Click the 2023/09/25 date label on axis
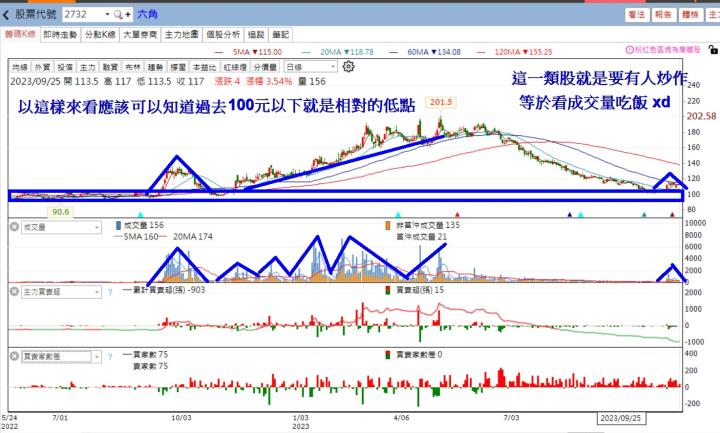Viewport: 720px width, 433px height. click(x=621, y=418)
